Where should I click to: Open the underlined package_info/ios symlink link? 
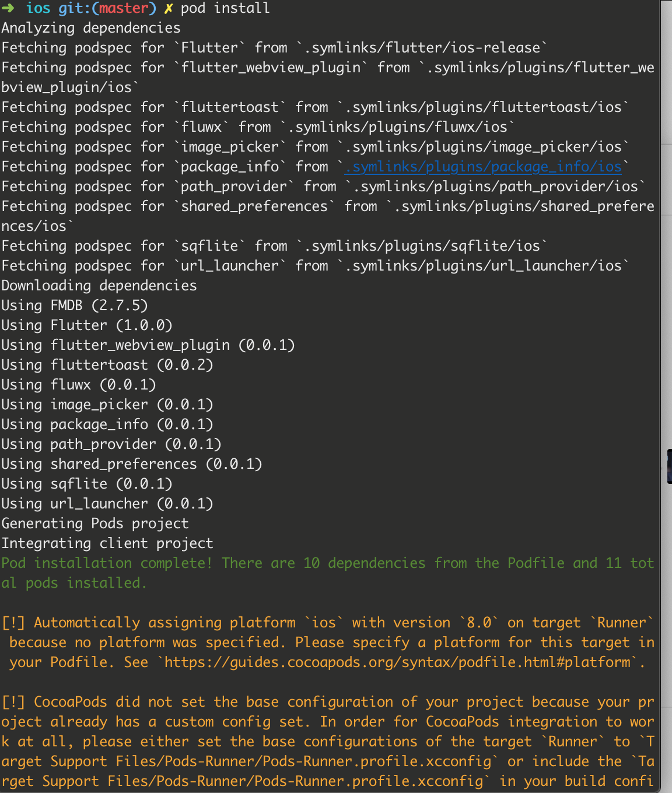pyautogui.click(x=482, y=167)
